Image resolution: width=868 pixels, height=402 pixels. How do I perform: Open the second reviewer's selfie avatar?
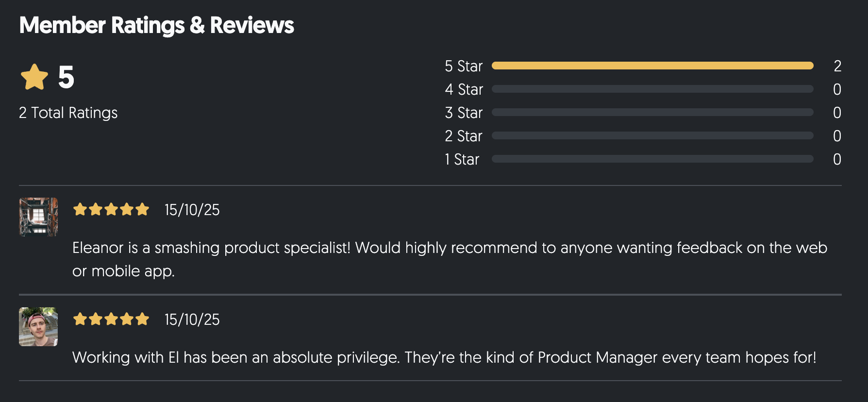(x=38, y=326)
